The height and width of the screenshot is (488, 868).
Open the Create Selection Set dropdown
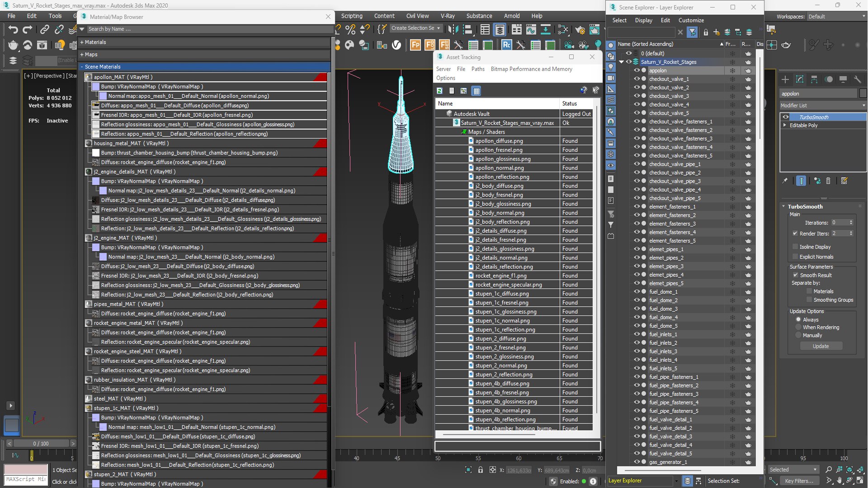tap(416, 28)
